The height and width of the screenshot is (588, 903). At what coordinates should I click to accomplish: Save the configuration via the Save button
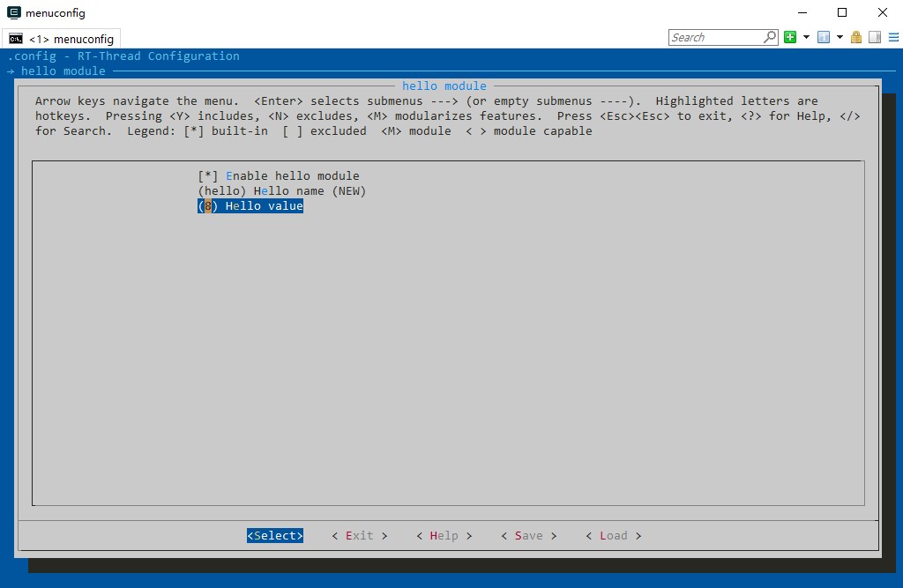[x=528, y=535]
